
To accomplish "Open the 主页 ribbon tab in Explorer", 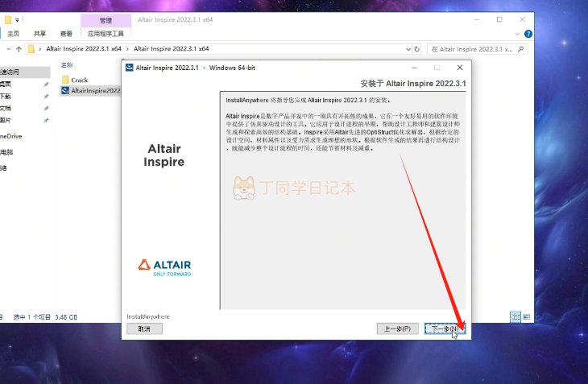I will (14, 34).
